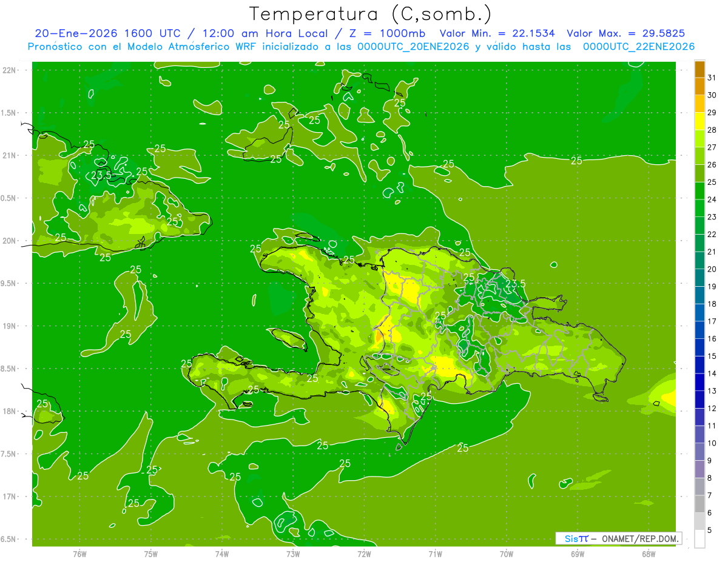This screenshot has height=562, width=728.
Task: Click the "23.5" contour label over eastern Cuba
Action: [x=101, y=175]
